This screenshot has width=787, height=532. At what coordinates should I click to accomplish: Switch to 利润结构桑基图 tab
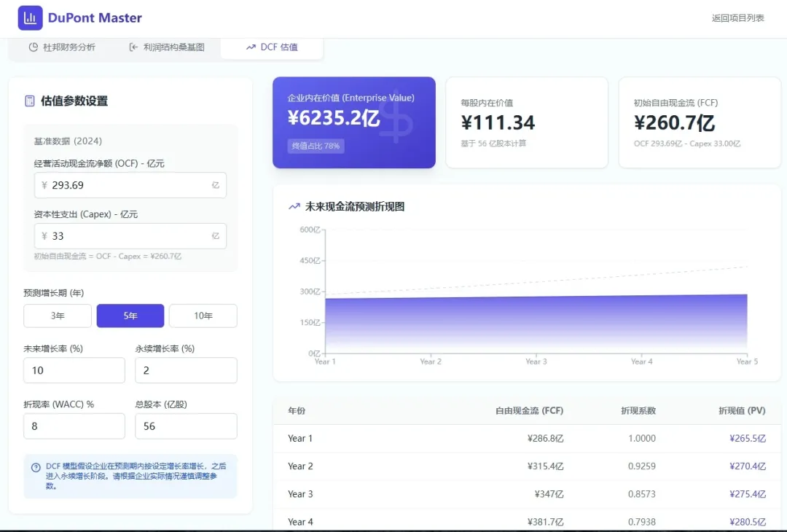[x=167, y=47]
